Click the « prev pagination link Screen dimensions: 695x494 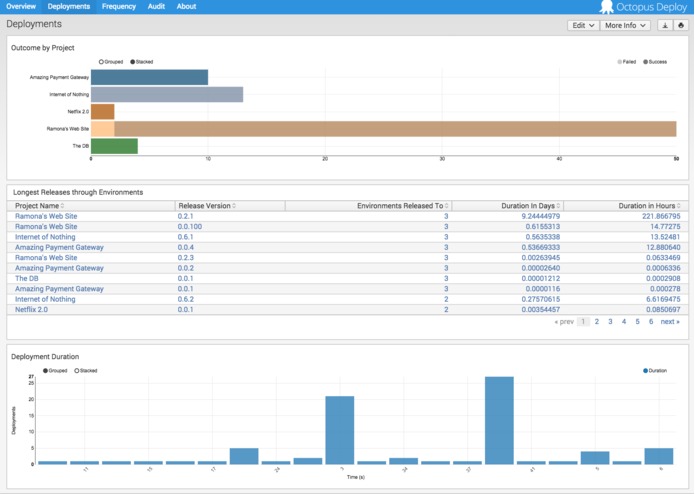(x=564, y=322)
